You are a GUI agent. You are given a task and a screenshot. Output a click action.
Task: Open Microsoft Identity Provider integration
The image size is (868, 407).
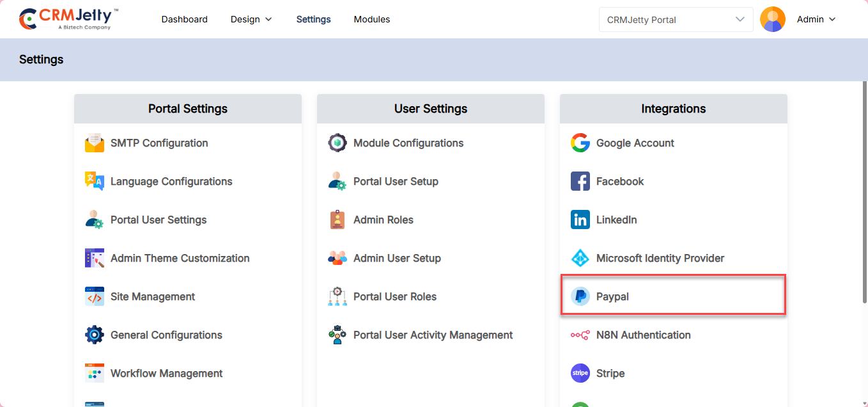click(x=660, y=259)
